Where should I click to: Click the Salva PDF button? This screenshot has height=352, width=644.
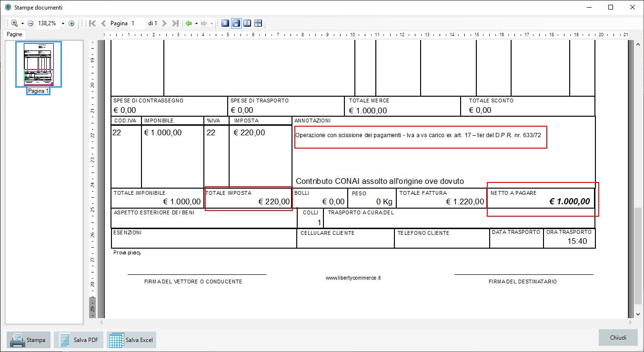[x=79, y=340]
